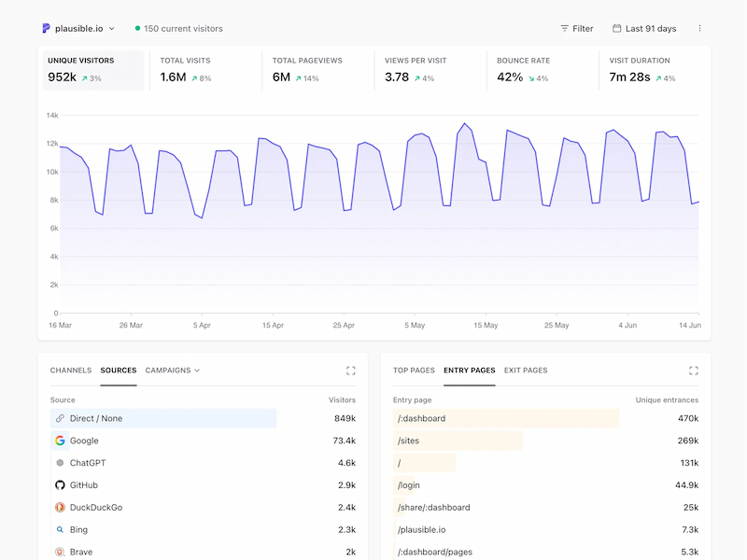Screen dimensions: 747x560
Task: Select the Bounce Rate metric
Action: [x=543, y=70]
